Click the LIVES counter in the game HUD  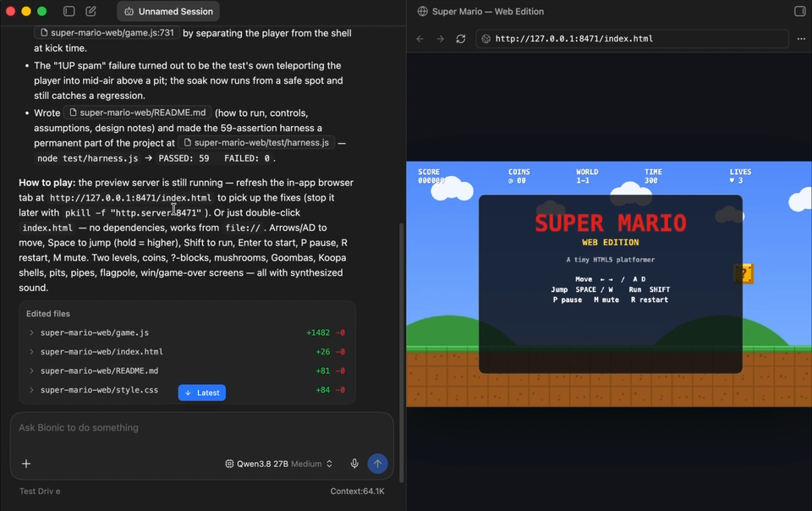[x=740, y=176]
